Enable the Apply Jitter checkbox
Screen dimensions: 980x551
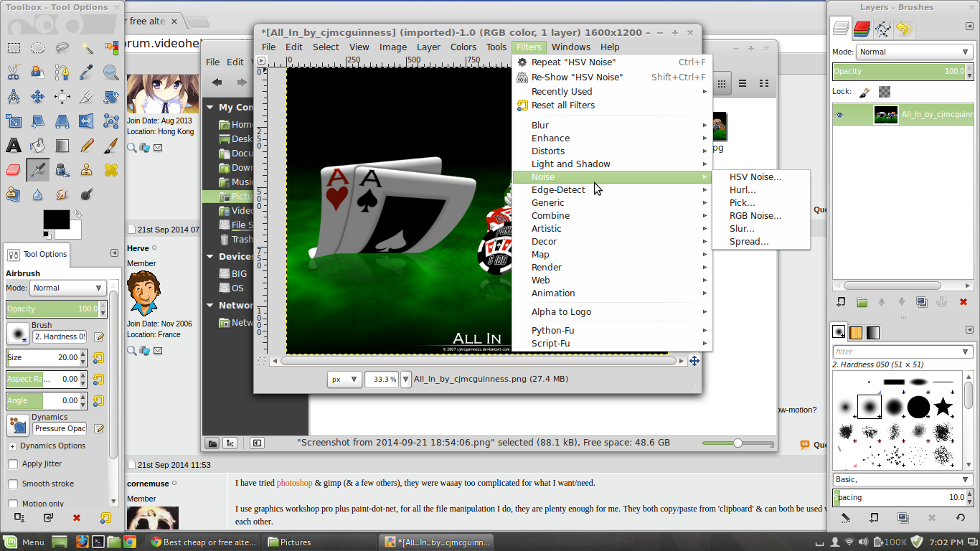pyautogui.click(x=13, y=464)
